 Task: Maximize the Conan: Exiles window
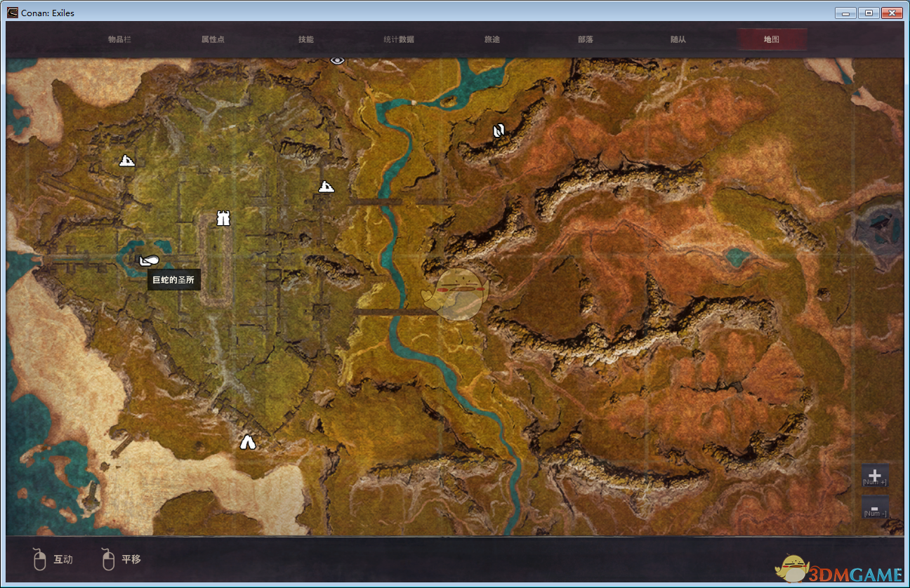tap(869, 13)
